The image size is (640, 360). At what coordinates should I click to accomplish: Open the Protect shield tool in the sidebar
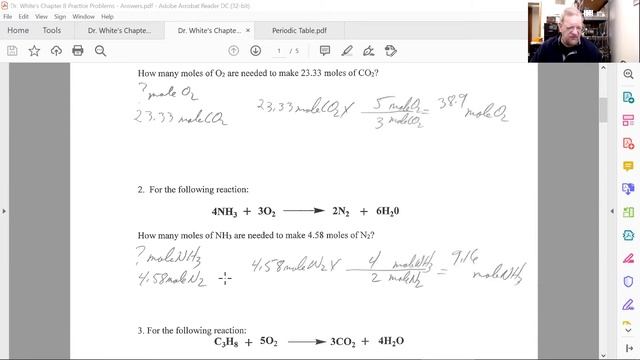click(x=628, y=281)
